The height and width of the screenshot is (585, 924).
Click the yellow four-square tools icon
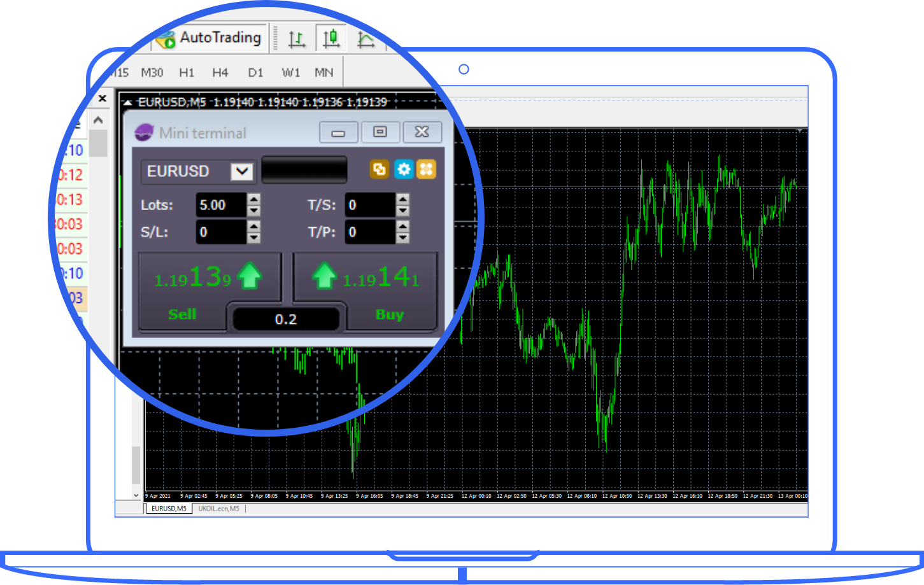point(426,169)
